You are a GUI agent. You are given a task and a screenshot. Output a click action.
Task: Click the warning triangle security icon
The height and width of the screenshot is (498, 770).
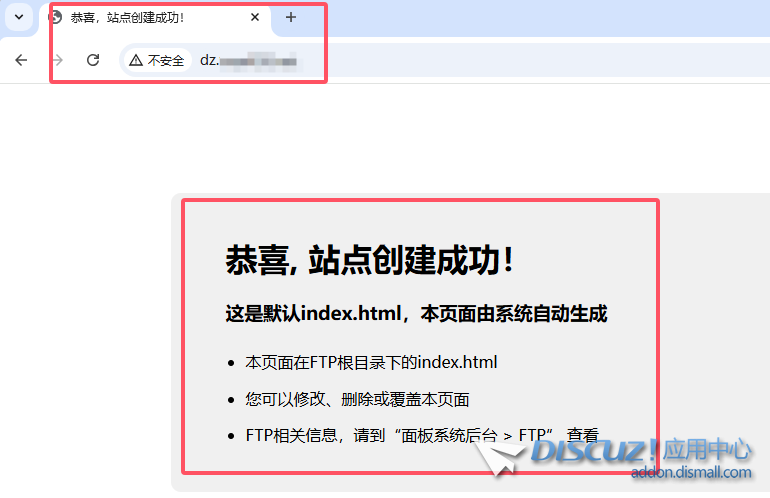tap(136, 61)
